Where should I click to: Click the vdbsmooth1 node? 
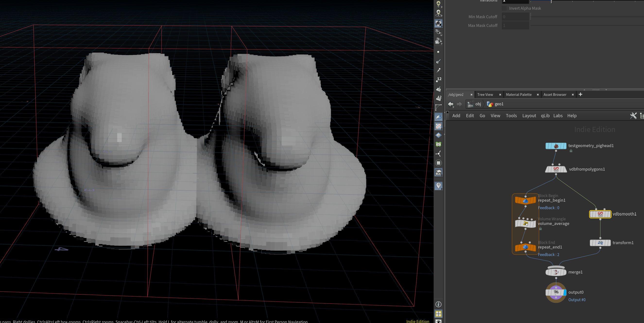click(x=600, y=214)
